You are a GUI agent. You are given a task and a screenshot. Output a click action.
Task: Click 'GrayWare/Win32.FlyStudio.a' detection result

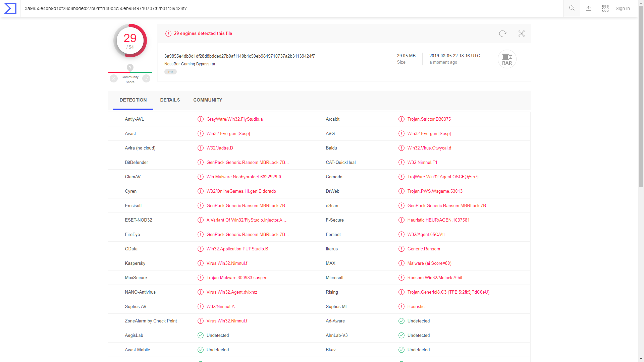234,119
